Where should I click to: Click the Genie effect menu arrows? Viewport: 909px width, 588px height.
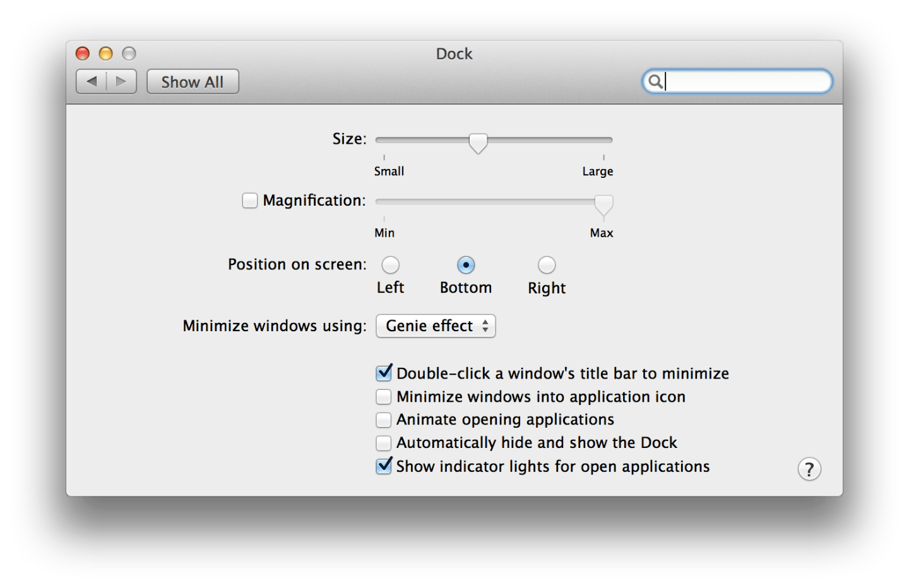486,326
